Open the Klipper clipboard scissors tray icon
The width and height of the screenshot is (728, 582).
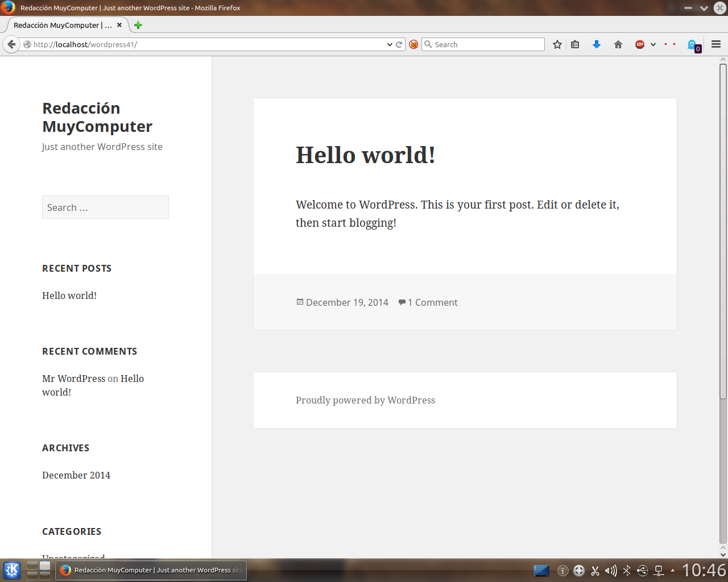click(x=595, y=571)
